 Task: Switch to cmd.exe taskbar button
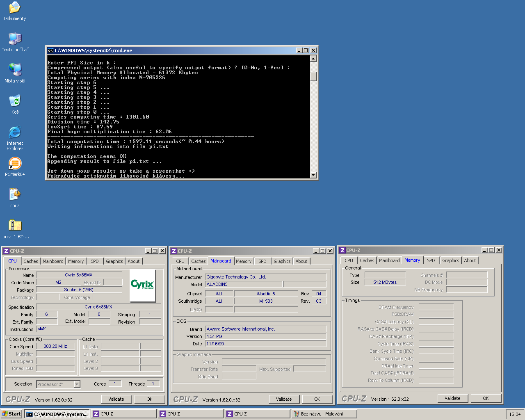tap(57, 414)
